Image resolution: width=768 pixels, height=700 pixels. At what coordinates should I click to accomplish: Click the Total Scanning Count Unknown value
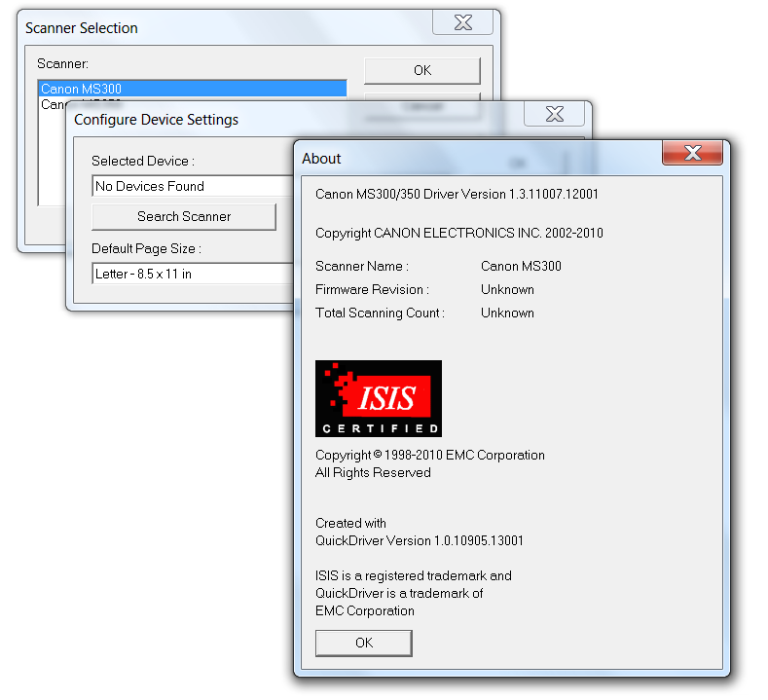507,313
